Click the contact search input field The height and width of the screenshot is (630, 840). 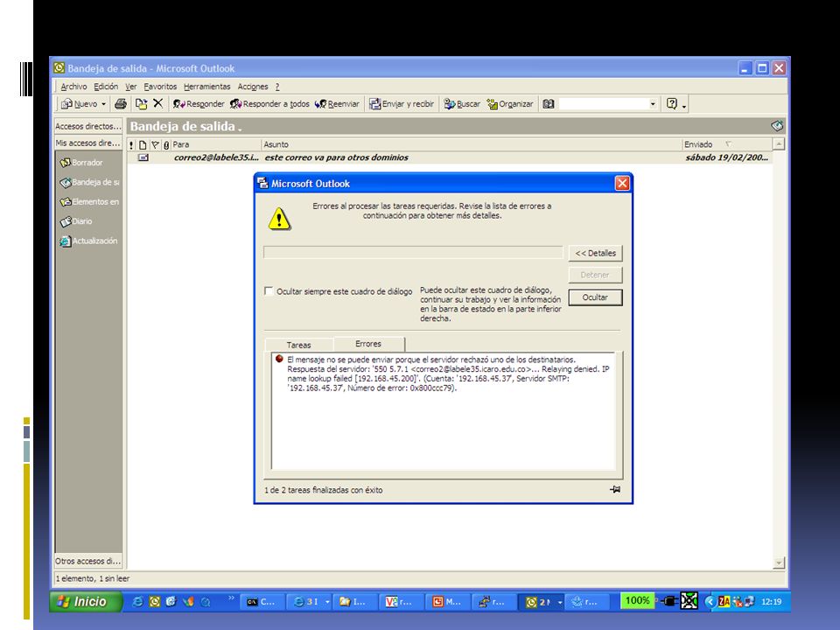(603, 104)
